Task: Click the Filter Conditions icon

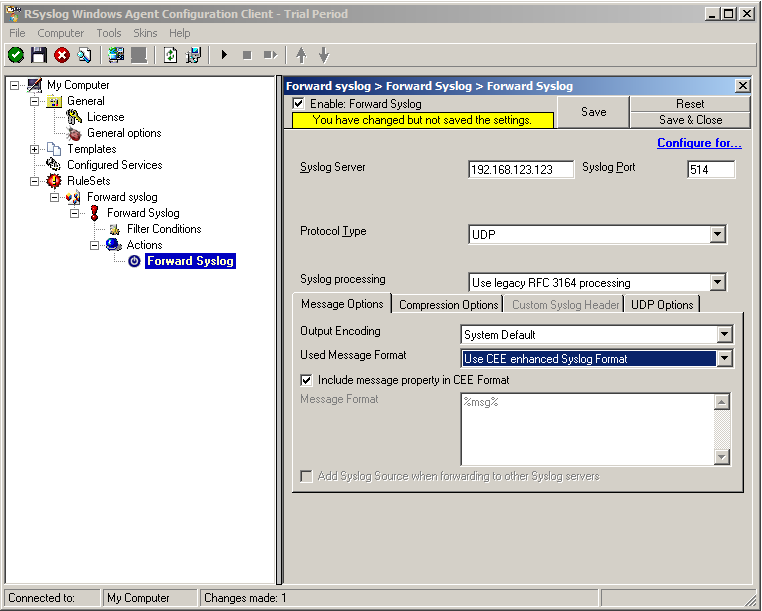Action: coord(115,229)
